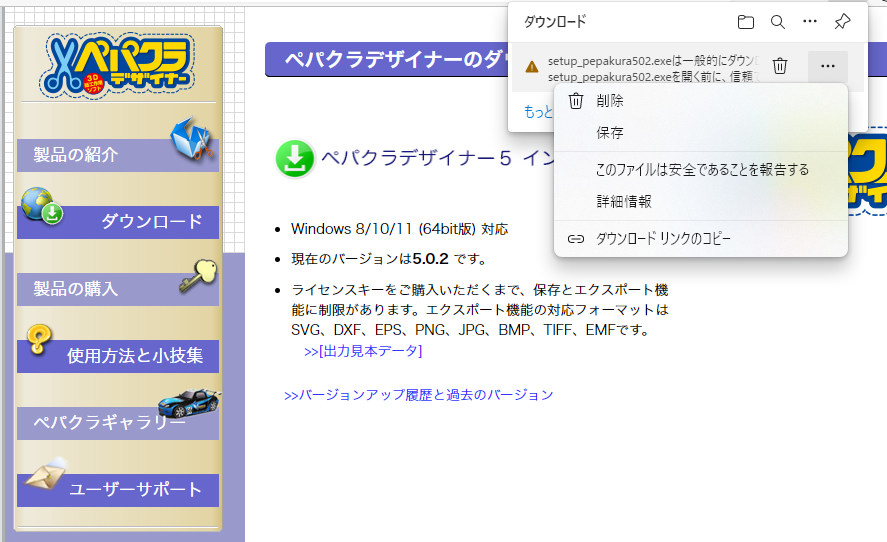This screenshot has height=542, width=887.
Task: Click the ペパクラデザイナーのダウンロード page header banner
Action: point(387,59)
